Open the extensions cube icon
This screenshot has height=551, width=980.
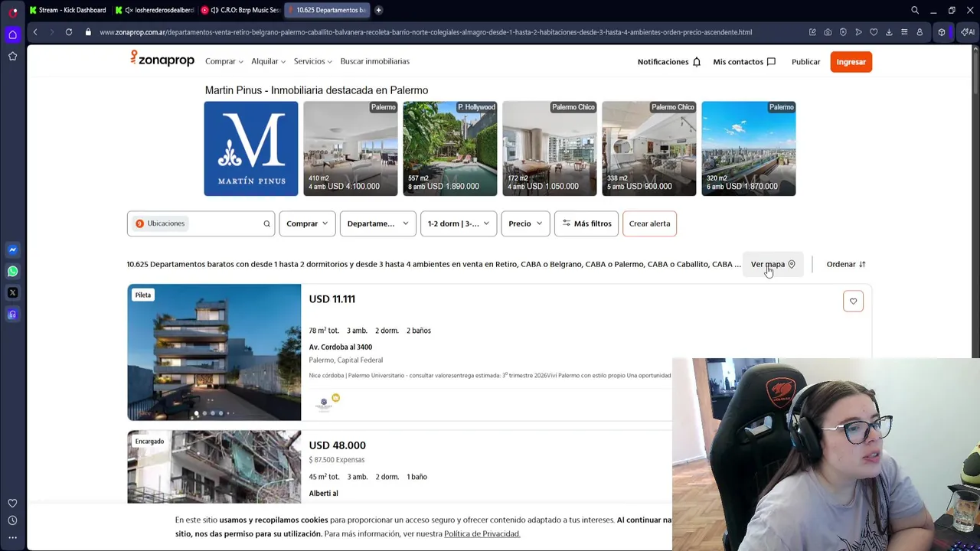[x=942, y=32]
